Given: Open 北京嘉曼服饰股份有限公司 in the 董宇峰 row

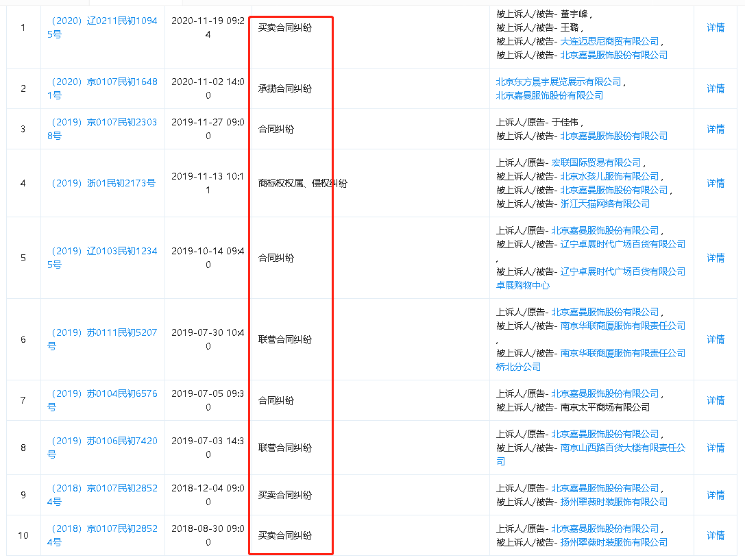Looking at the screenshot, I should click(x=614, y=55).
